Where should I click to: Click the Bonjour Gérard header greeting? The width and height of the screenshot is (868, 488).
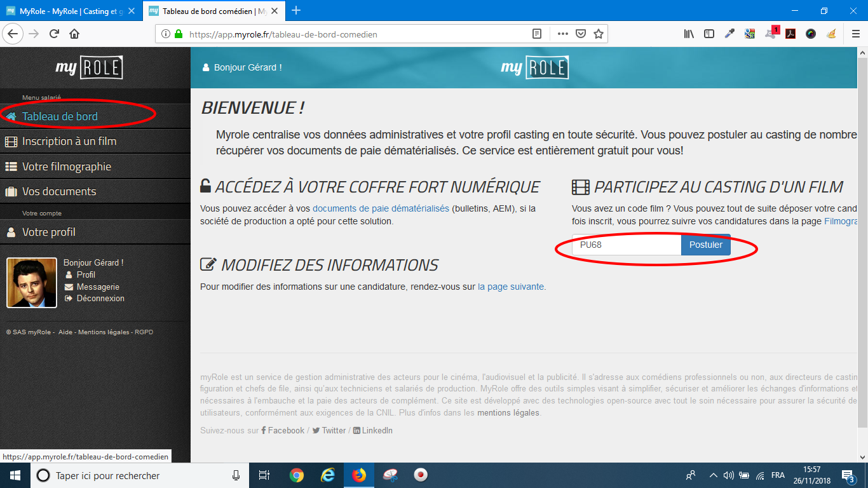pyautogui.click(x=242, y=67)
